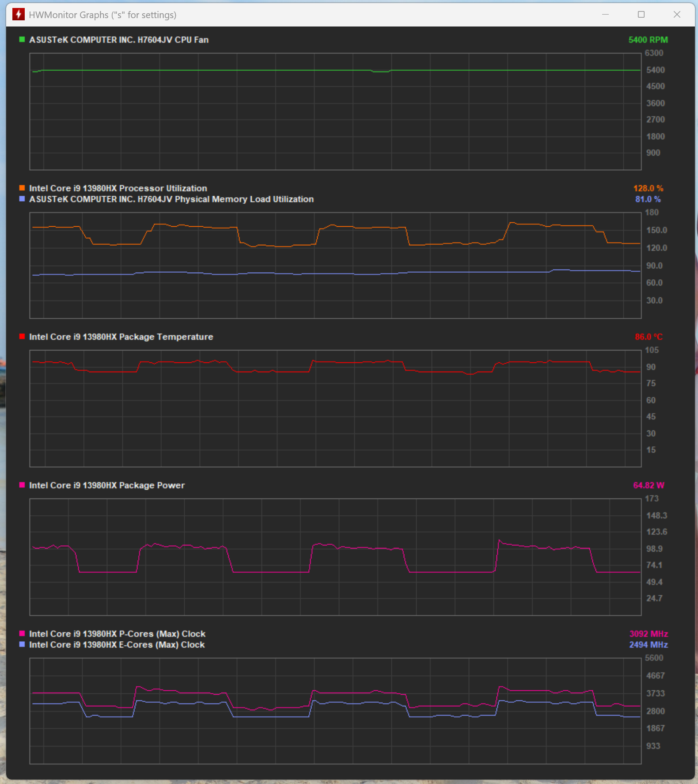Click the '5600' axis label on clock graph

coord(654,658)
